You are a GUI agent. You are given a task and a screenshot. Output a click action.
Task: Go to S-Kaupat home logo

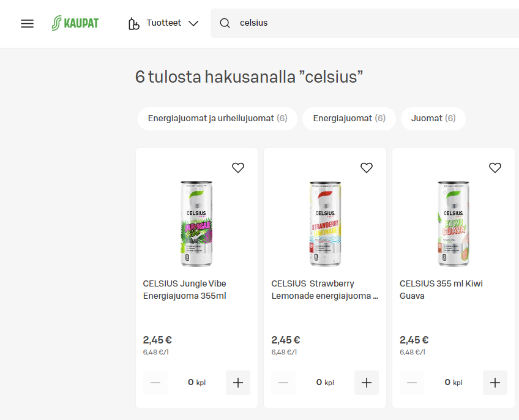pos(75,23)
